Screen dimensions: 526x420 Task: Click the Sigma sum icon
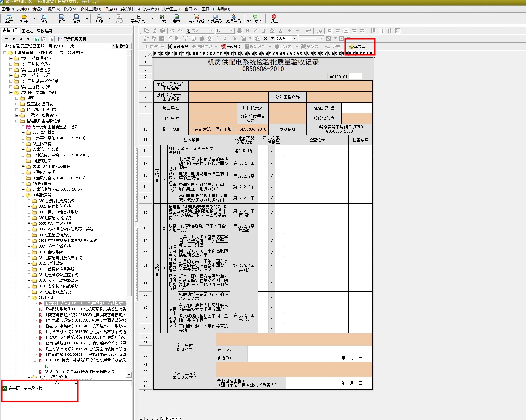pyautogui.click(x=265, y=38)
